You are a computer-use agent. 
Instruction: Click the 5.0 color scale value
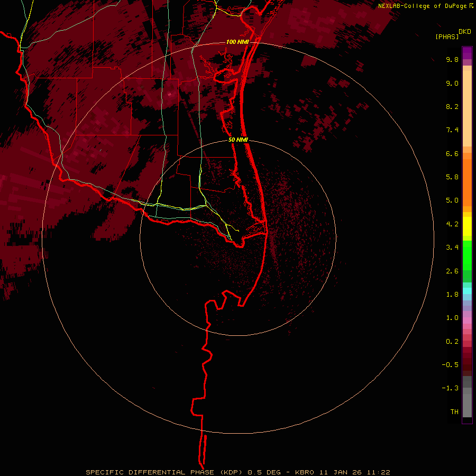pos(452,200)
